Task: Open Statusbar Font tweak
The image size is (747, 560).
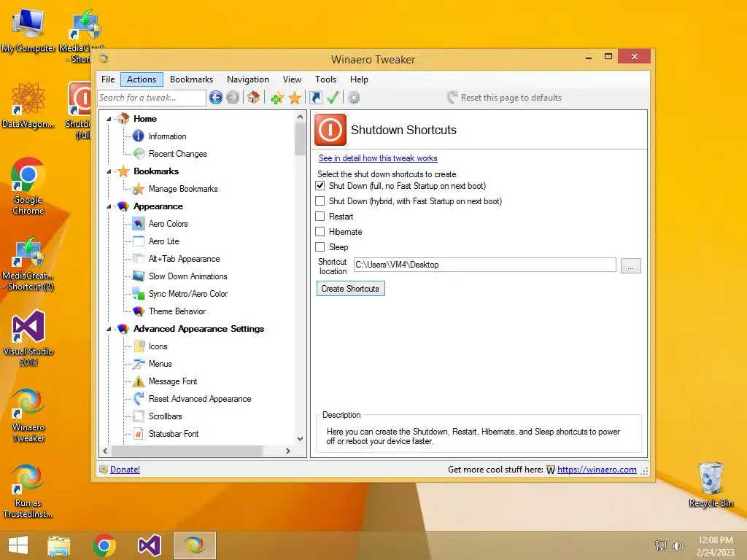Action: click(174, 434)
